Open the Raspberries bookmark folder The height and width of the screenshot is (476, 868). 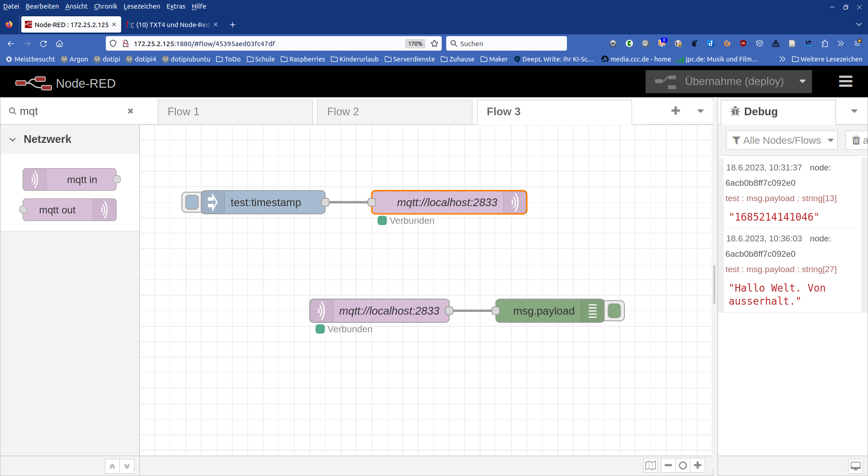pyautogui.click(x=303, y=59)
